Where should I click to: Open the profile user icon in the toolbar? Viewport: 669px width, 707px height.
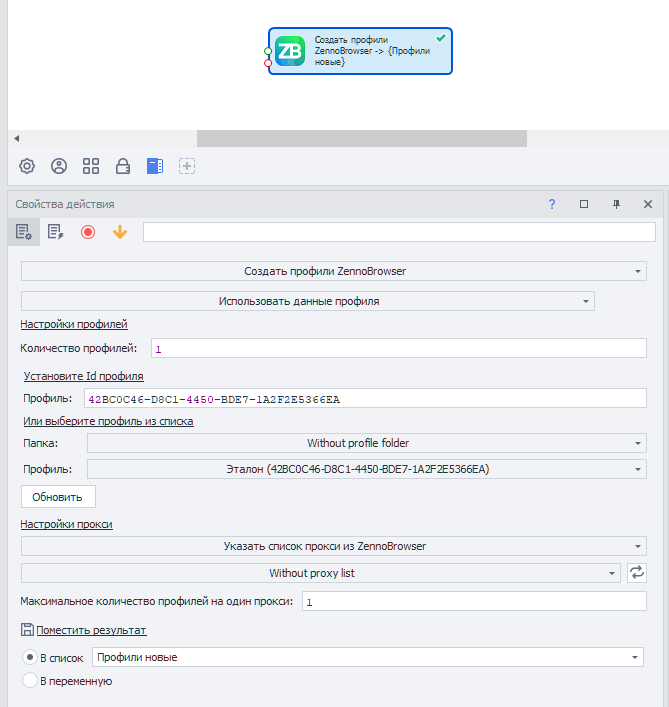click(x=59, y=166)
